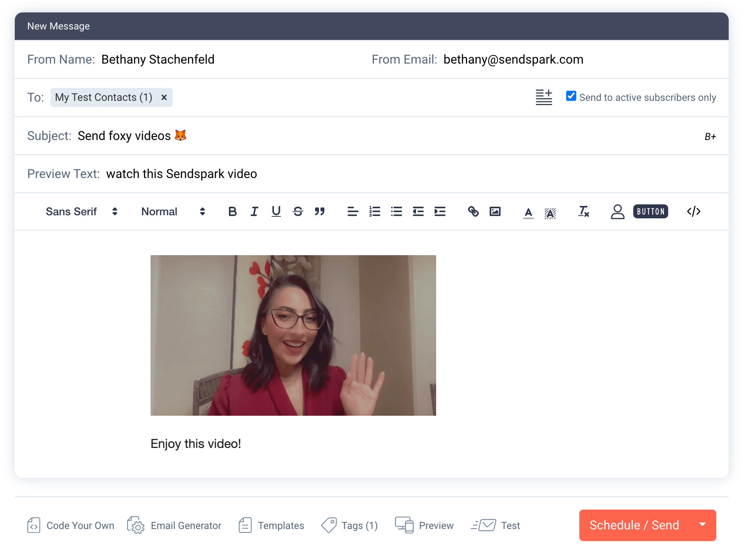Toggle bold formatting
Viewport: 745px width, 560px height.
click(232, 211)
